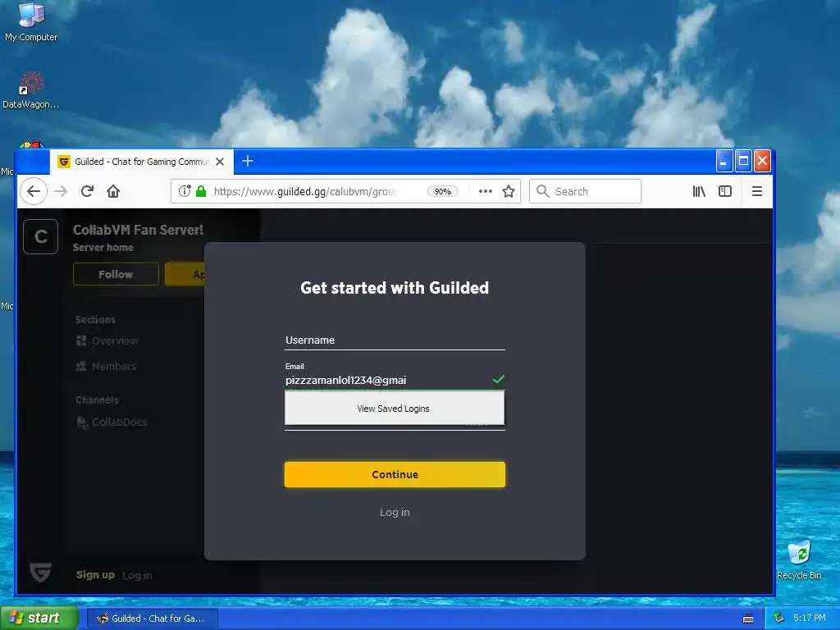The image size is (840, 630).
Task: Open the page actions three-dot menu
Action: click(x=486, y=191)
